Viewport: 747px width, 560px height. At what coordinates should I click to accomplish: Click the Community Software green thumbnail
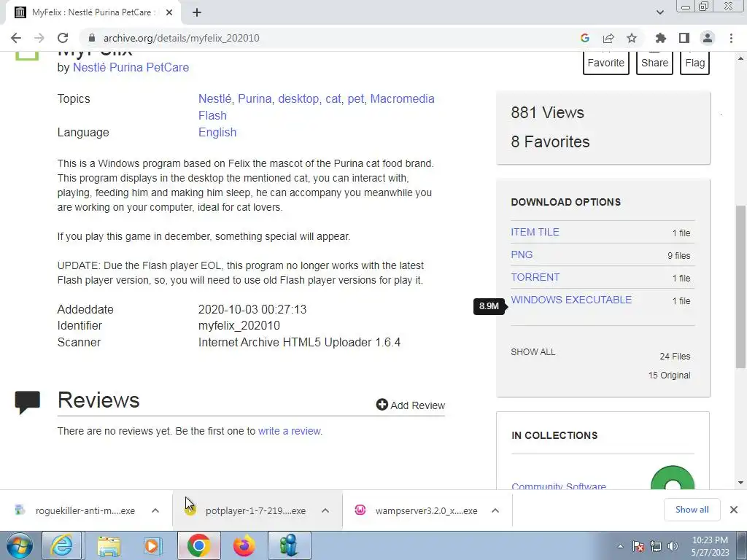[x=673, y=478]
